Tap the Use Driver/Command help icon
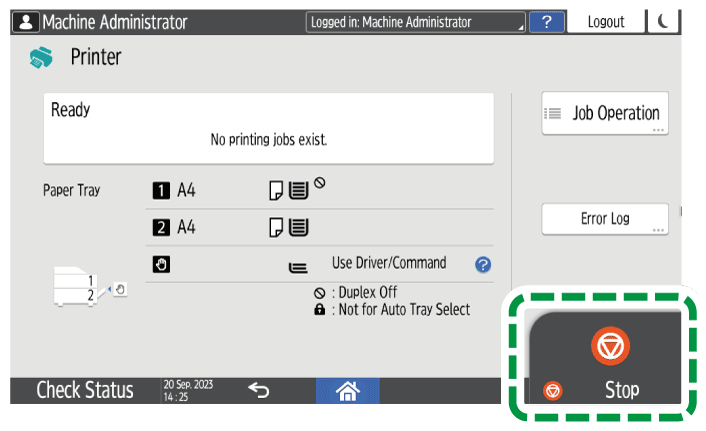The width and height of the screenshot is (706, 431). (483, 264)
